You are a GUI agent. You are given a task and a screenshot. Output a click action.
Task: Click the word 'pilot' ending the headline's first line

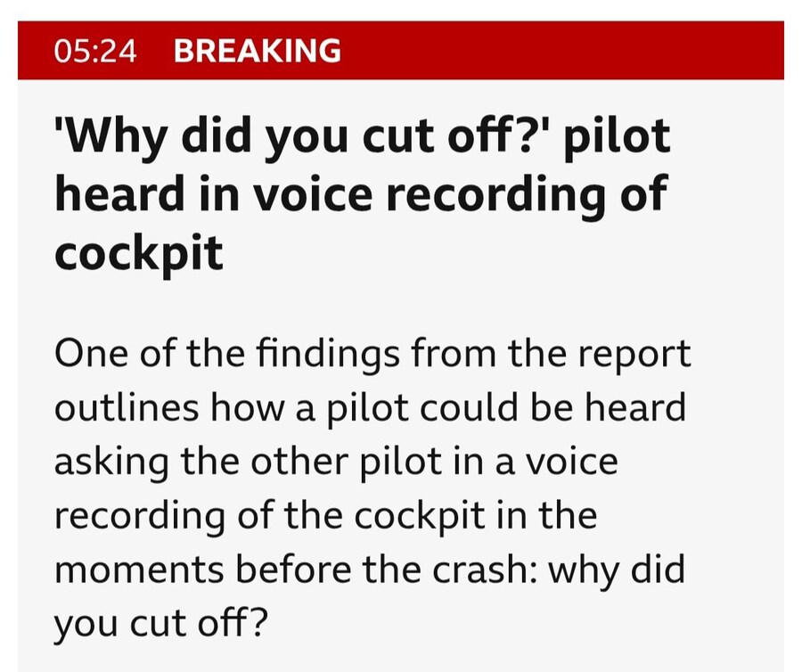point(617,138)
